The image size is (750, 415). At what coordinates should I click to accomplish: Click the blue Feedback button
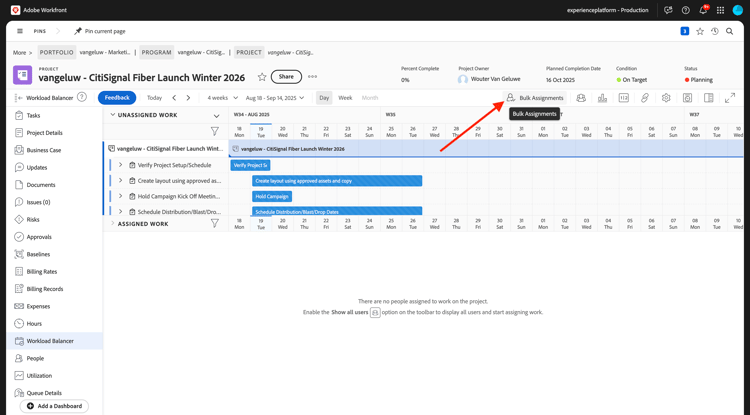[117, 98]
